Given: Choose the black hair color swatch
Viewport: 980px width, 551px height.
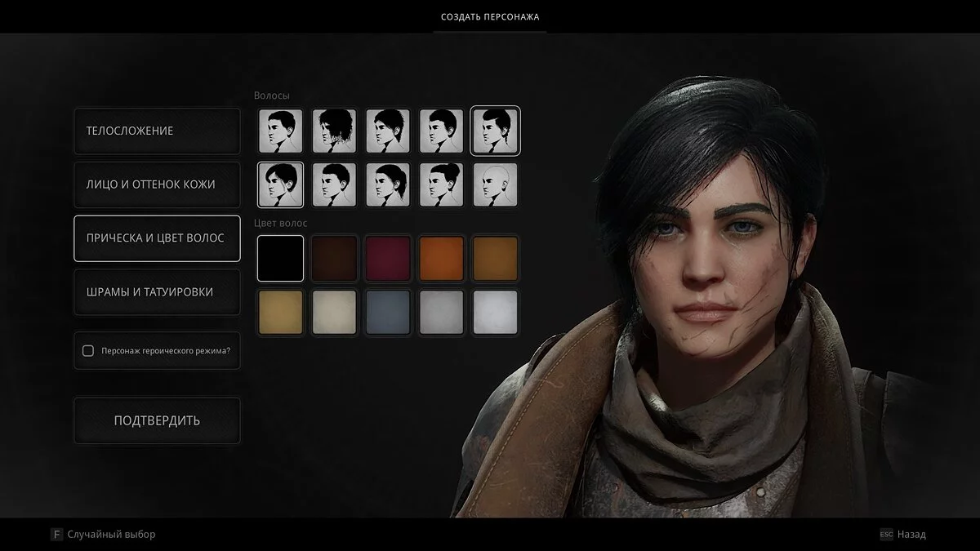Looking at the screenshot, I should tap(280, 258).
